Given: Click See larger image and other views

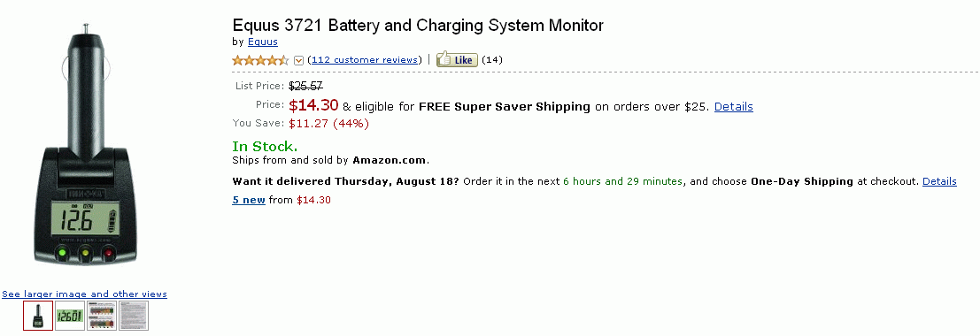Looking at the screenshot, I should pos(84,294).
